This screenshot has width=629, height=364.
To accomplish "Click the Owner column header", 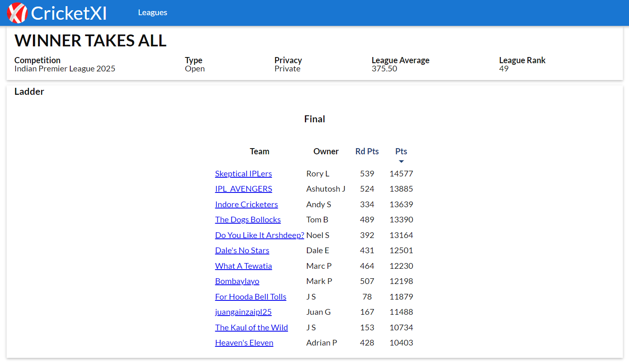I will 326,151.
